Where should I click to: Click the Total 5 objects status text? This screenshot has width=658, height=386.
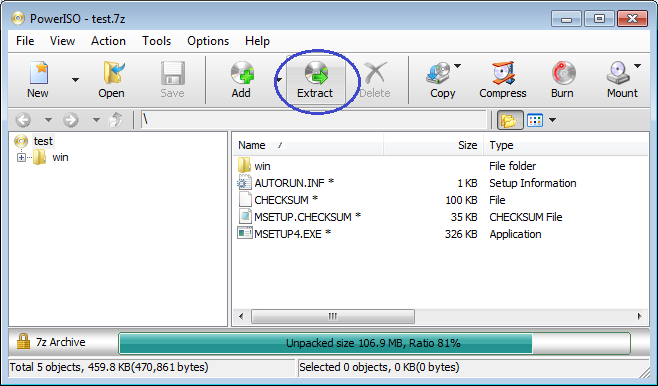(x=109, y=368)
